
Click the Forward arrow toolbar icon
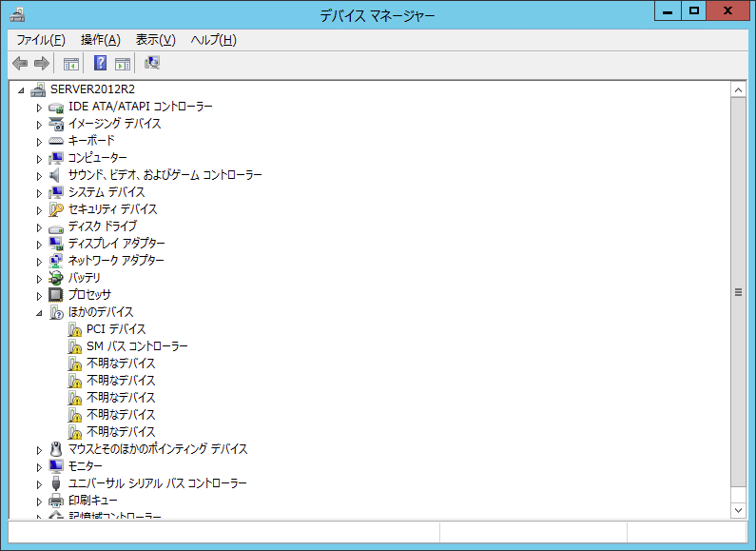(x=42, y=63)
